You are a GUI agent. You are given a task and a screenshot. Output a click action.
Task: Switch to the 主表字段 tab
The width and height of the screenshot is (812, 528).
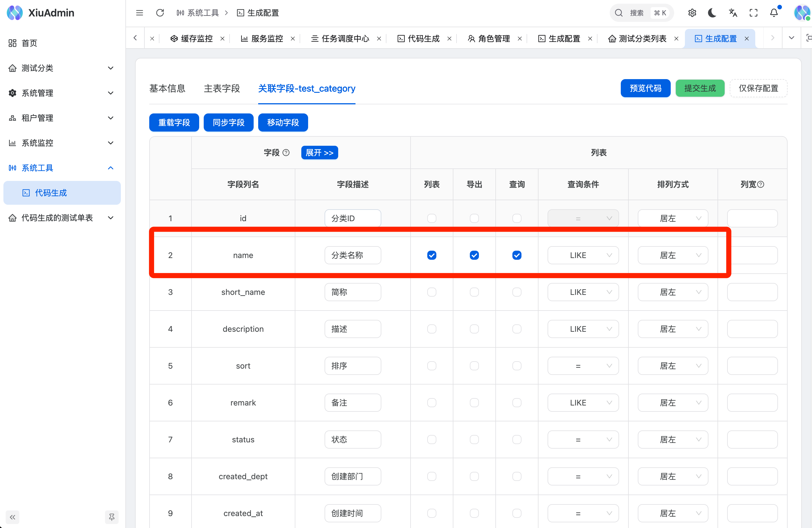click(x=222, y=88)
